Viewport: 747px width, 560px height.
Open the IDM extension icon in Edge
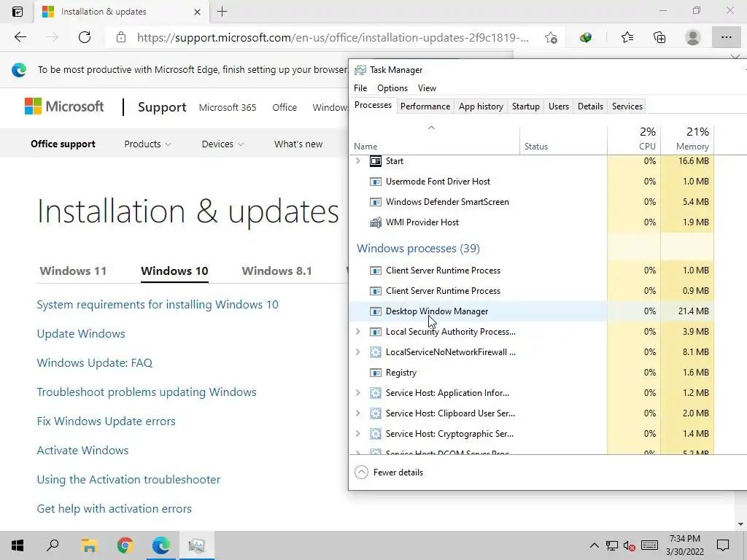point(586,37)
